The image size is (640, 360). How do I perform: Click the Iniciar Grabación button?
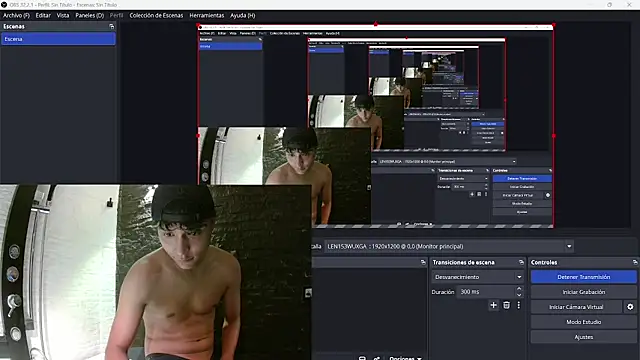(x=584, y=292)
